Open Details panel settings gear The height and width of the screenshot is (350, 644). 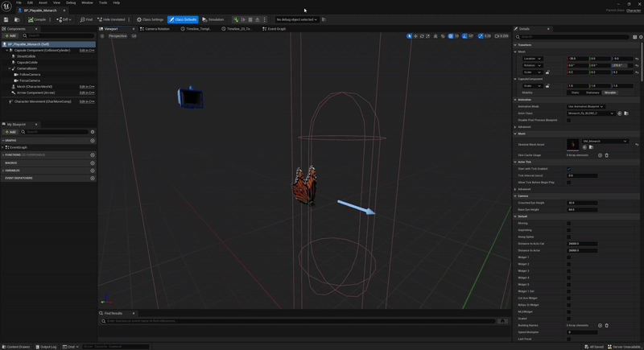click(641, 37)
